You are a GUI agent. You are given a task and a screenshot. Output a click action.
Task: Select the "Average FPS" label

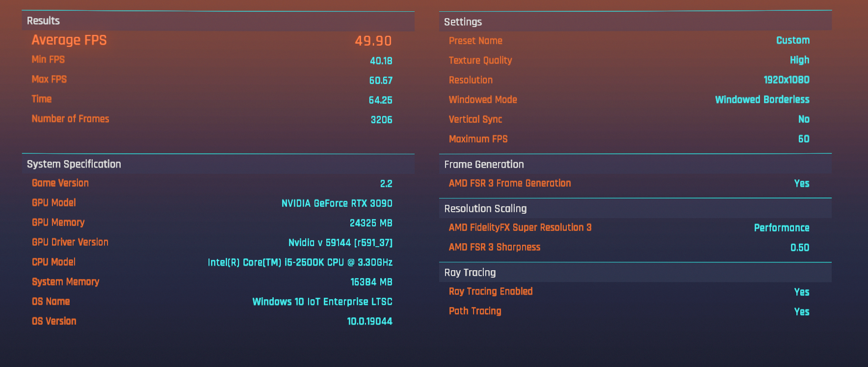click(69, 40)
